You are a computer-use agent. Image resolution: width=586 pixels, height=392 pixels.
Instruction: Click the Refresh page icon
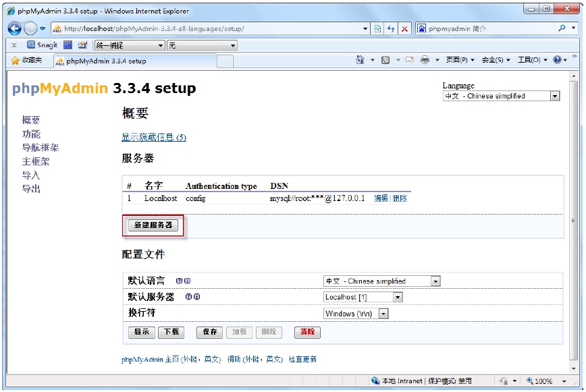[x=391, y=29]
